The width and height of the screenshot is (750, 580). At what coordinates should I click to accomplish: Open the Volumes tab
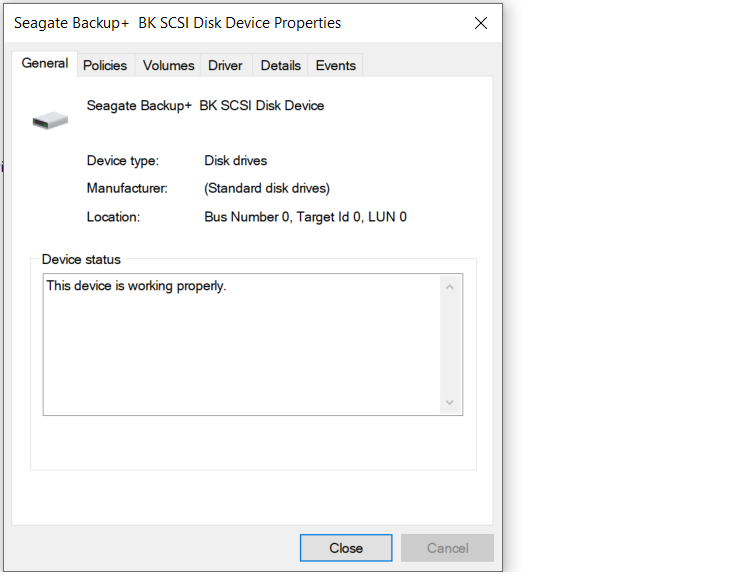click(168, 66)
